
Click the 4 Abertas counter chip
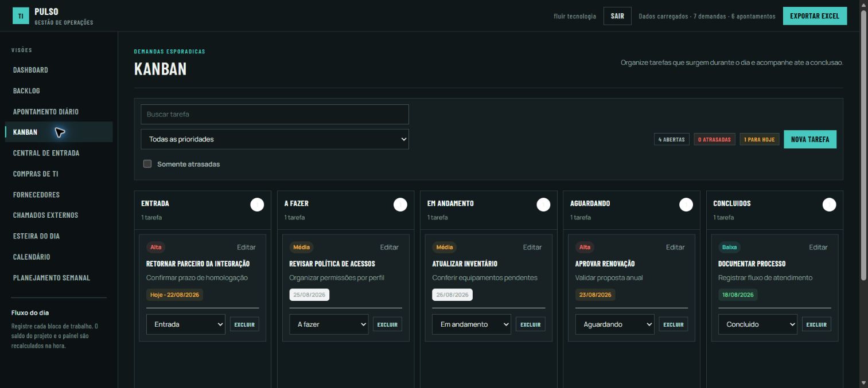click(672, 139)
